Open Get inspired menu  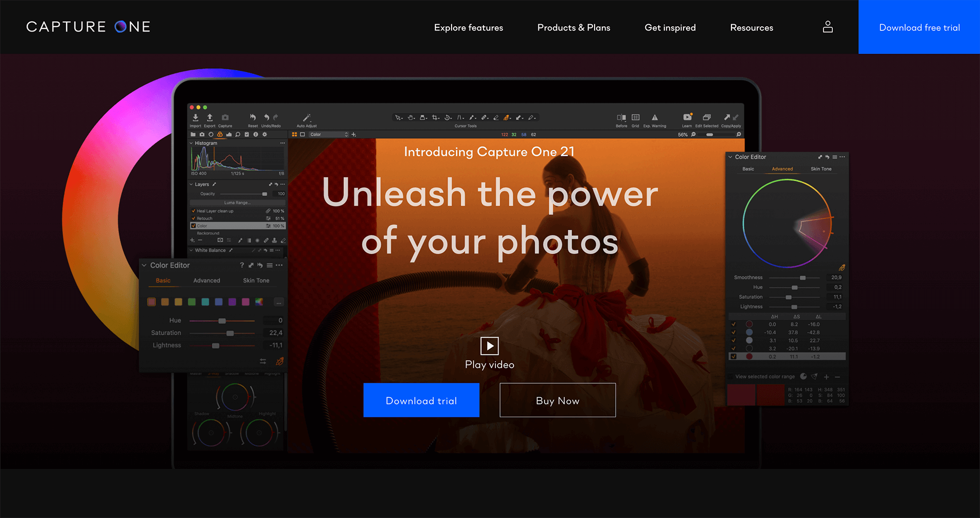coord(670,27)
